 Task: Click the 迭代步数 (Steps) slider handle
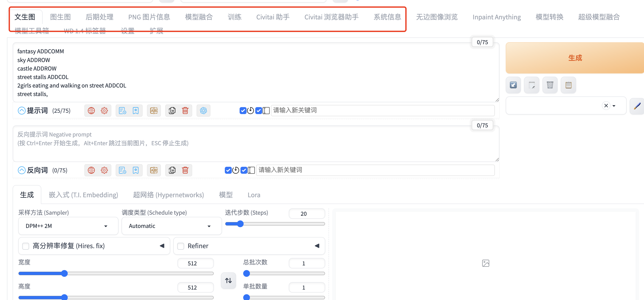pyautogui.click(x=240, y=224)
